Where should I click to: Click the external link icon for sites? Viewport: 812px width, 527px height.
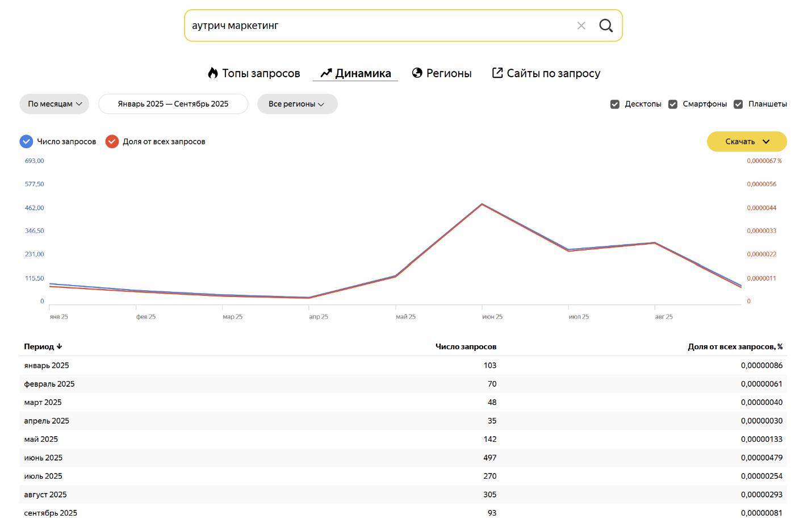497,73
